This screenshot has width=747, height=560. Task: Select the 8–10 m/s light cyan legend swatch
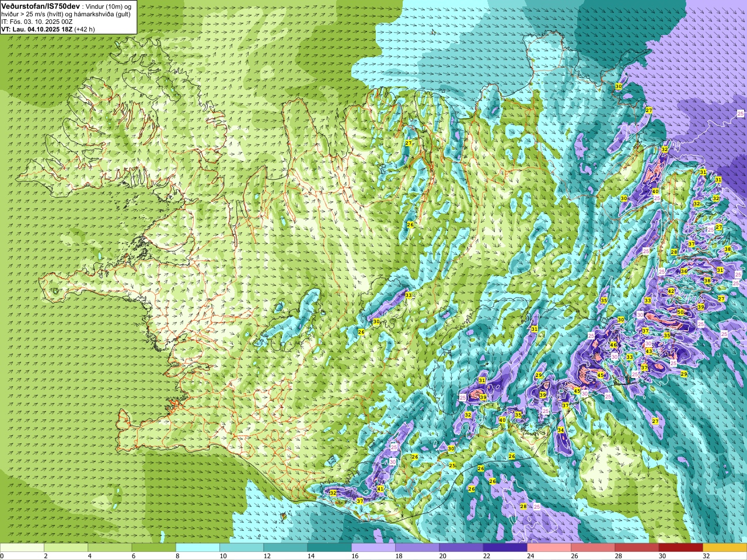pyautogui.click(x=198, y=548)
